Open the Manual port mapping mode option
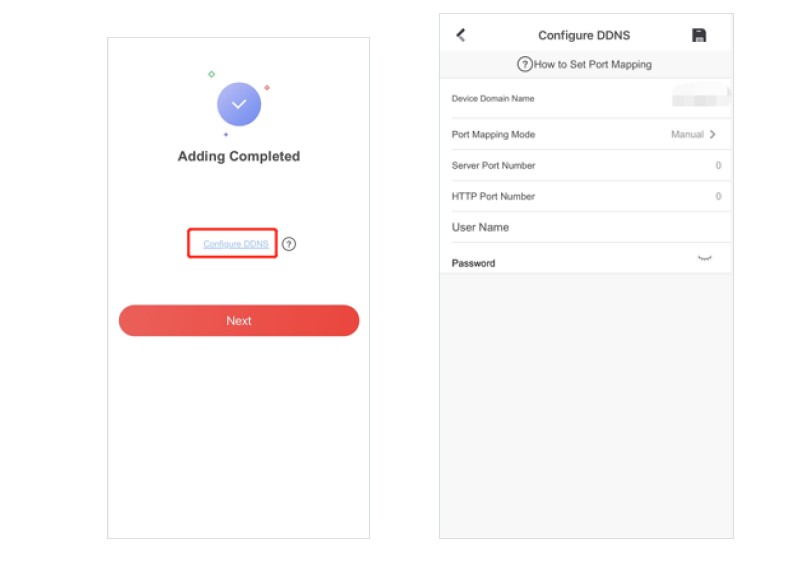This screenshot has height=565, width=805. (x=687, y=134)
